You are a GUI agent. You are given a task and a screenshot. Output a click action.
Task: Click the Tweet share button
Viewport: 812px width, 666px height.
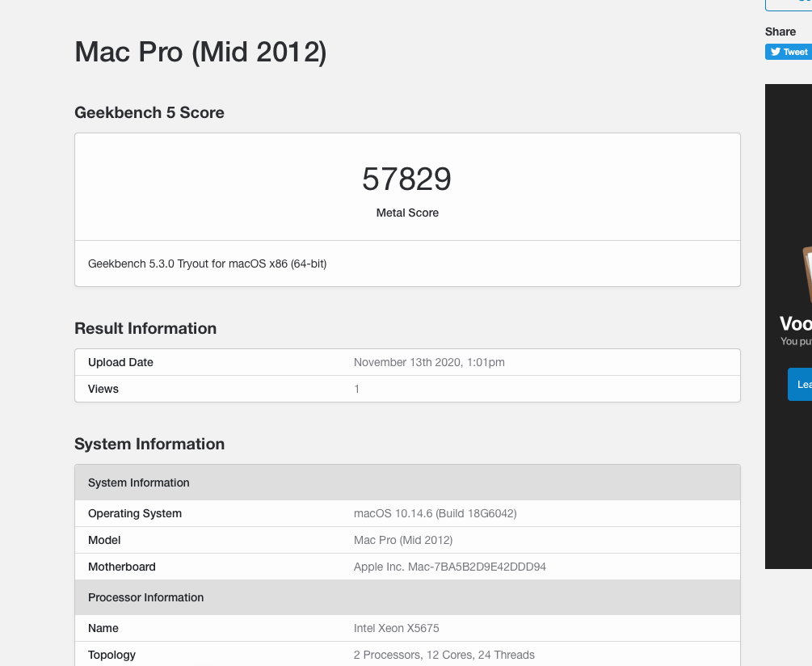pyautogui.click(x=789, y=52)
